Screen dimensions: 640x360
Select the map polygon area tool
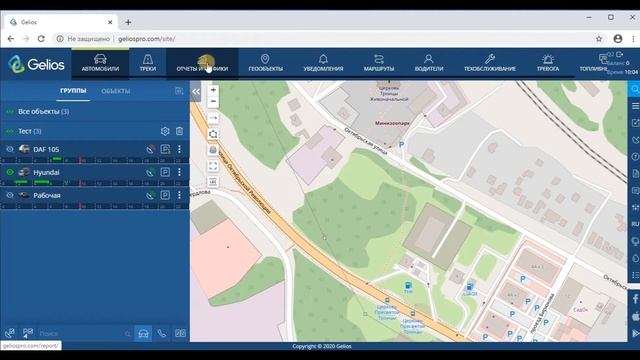[x=213, y=134]
